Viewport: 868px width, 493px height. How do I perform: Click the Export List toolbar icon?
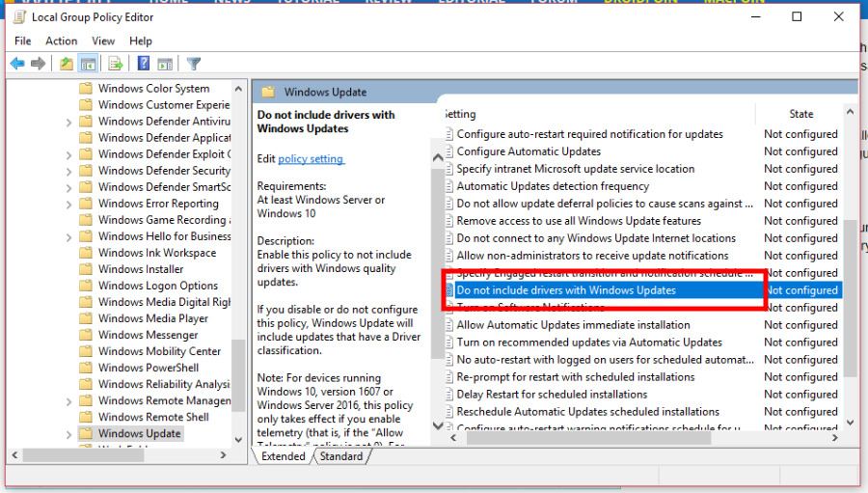point(115,64)
